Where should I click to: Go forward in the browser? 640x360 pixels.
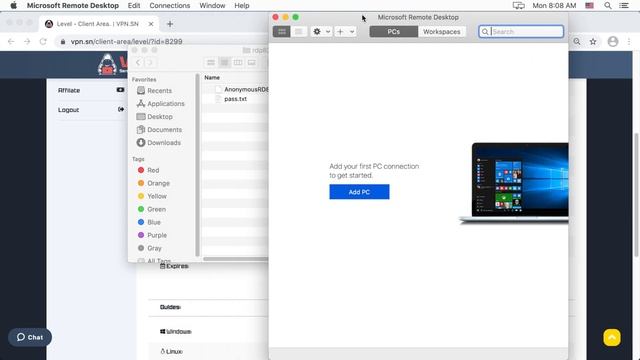(27, 41)
